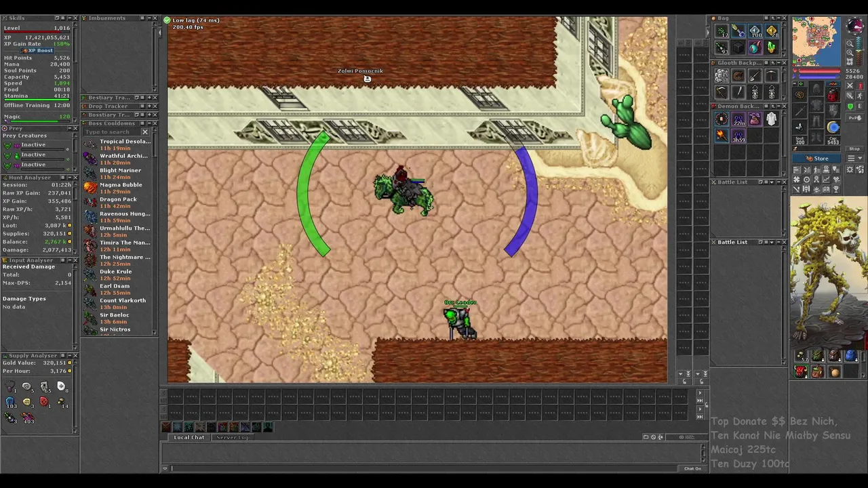Collapse the Prey panel
Screen dimensions: 868x488
tap(69, 129)
